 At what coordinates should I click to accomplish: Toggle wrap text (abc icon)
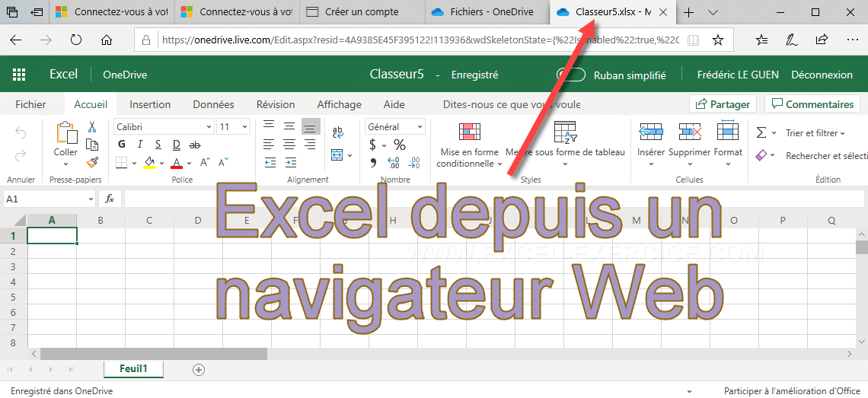[337, 132]
